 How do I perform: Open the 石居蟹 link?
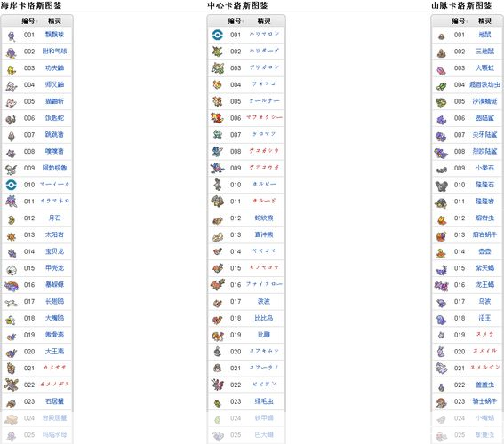pyautogui.click(x=54, y=401)
